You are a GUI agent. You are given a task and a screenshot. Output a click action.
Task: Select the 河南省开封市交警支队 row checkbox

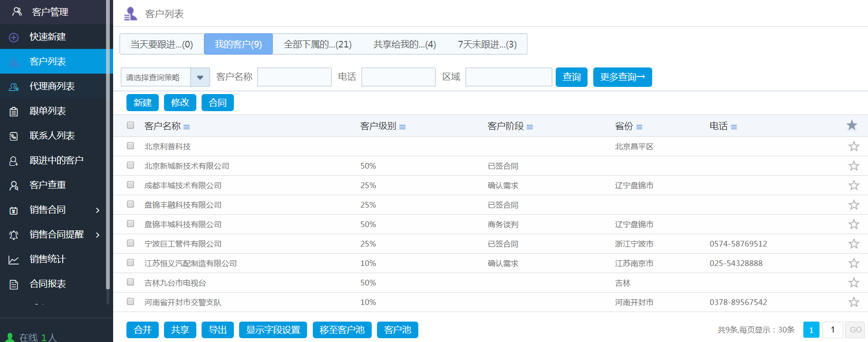tap(130, 302)
